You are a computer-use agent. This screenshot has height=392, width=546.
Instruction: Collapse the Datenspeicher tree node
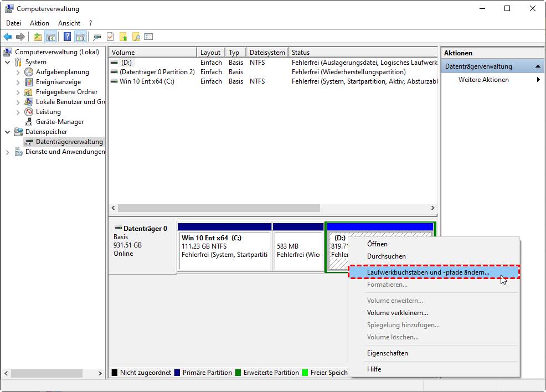8,132
